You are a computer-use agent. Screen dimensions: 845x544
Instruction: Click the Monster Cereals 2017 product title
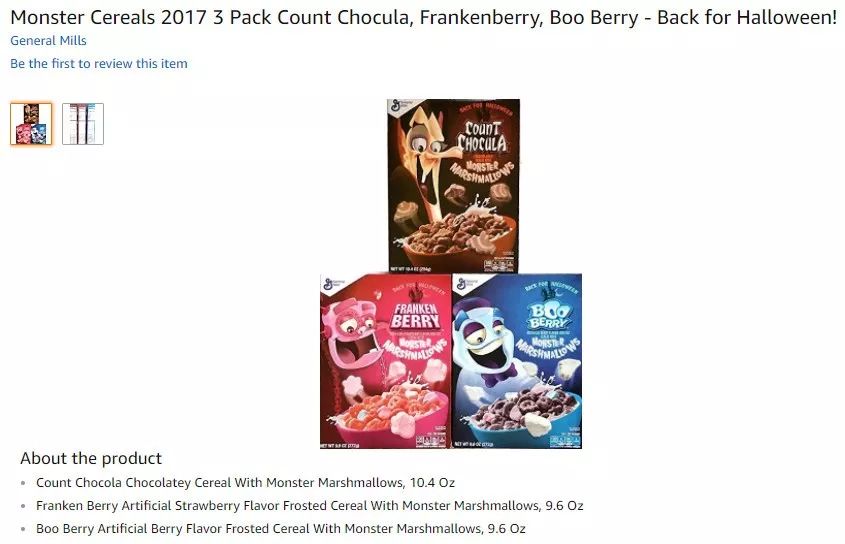coord(423,17)
